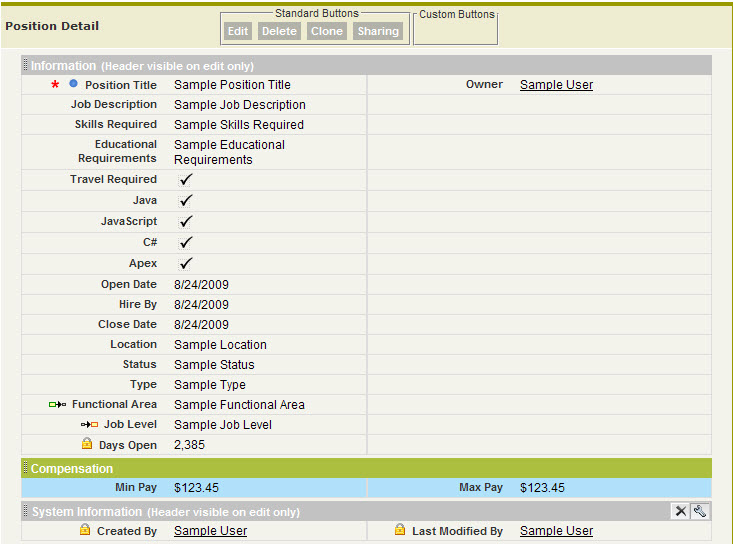Click the Sample Job Level value
The width and height of the screenshot is (733, 544).
[x=223, y=425]
